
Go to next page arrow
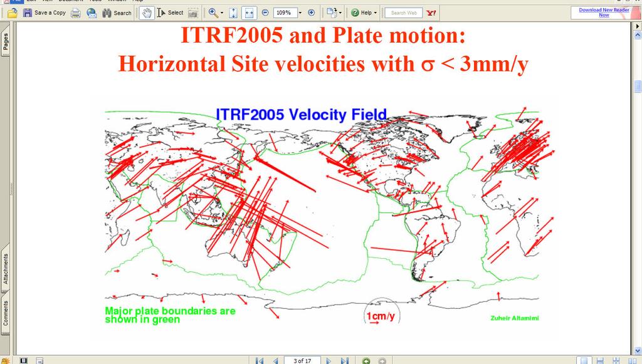[329, 360]
